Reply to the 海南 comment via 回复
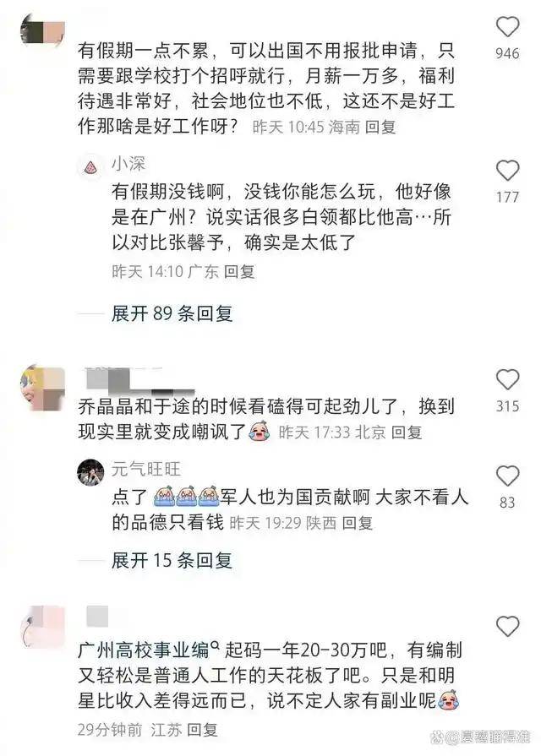 (380, 128)
